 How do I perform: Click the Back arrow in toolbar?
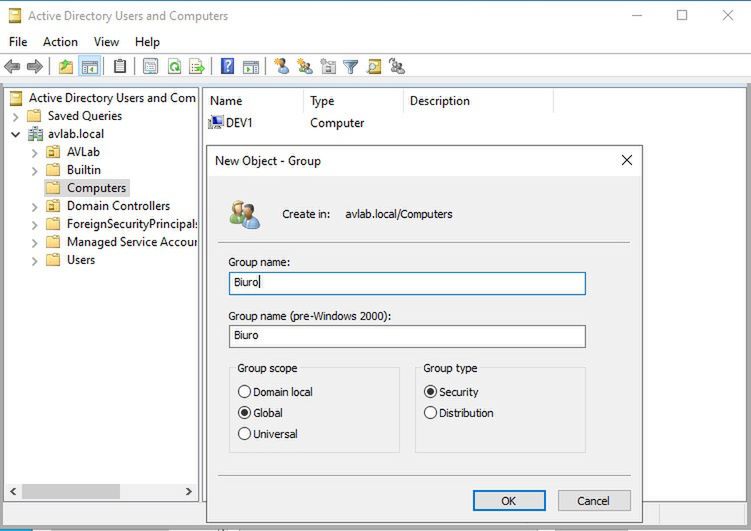pyautogui.click(x=12, y=67)
